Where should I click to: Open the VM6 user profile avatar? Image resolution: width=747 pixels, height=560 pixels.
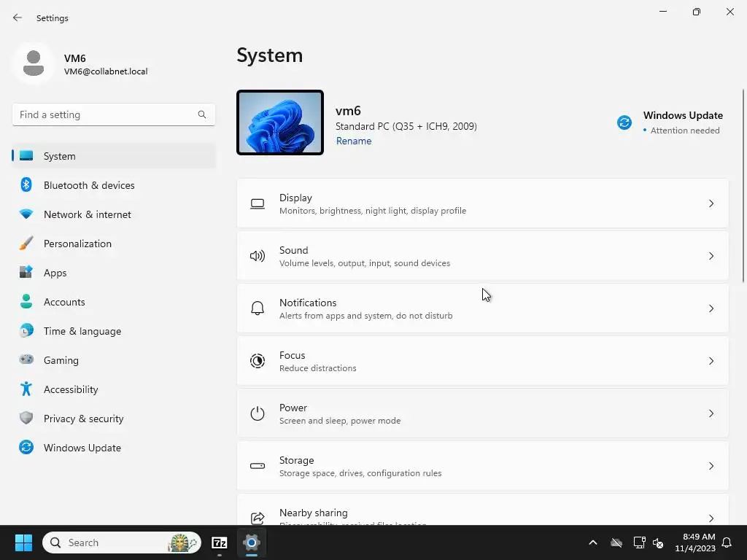pos(34,64)
